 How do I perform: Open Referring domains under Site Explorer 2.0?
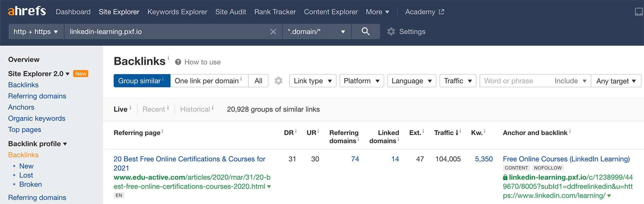[37, 96]
